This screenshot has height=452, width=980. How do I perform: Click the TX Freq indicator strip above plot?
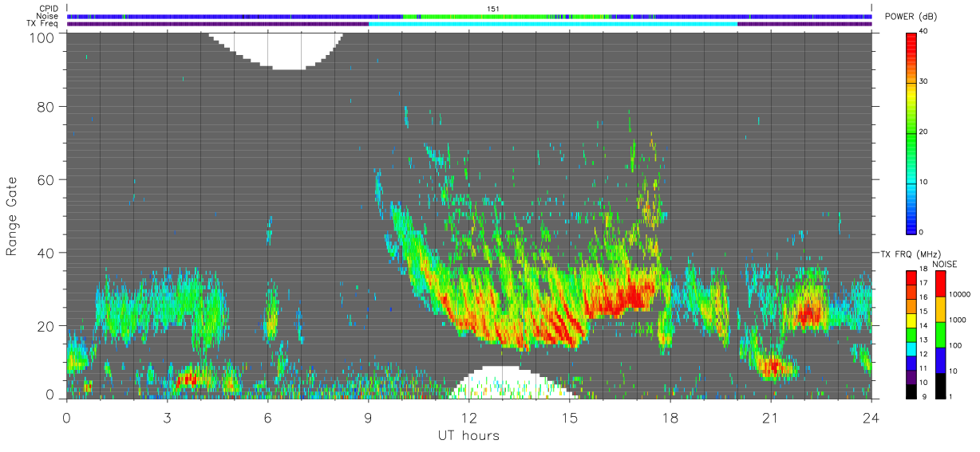[469, 24]
